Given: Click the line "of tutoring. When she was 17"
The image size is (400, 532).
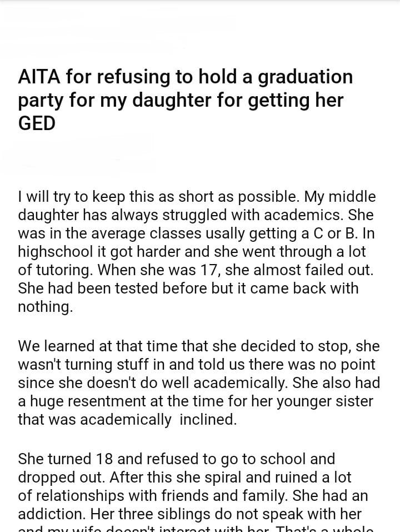Looking at the screenshot, I should [x=196, y=270].
